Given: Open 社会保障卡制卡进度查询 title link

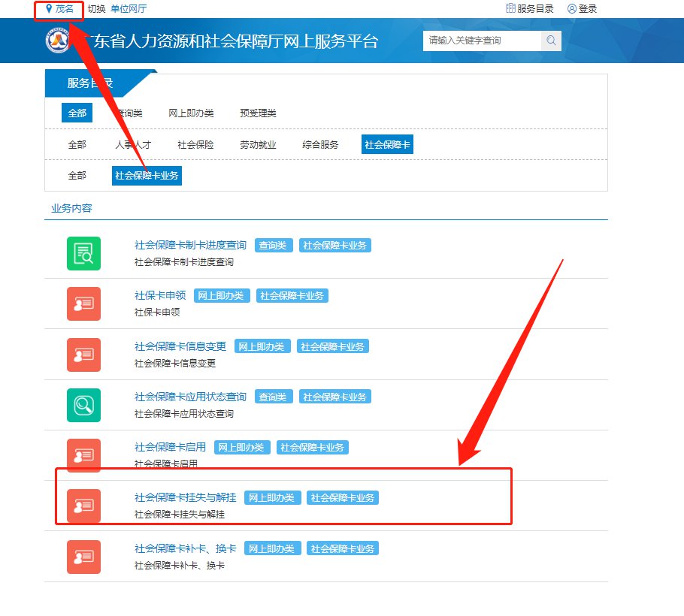Looking at the screenshot, I should point(190,245).
